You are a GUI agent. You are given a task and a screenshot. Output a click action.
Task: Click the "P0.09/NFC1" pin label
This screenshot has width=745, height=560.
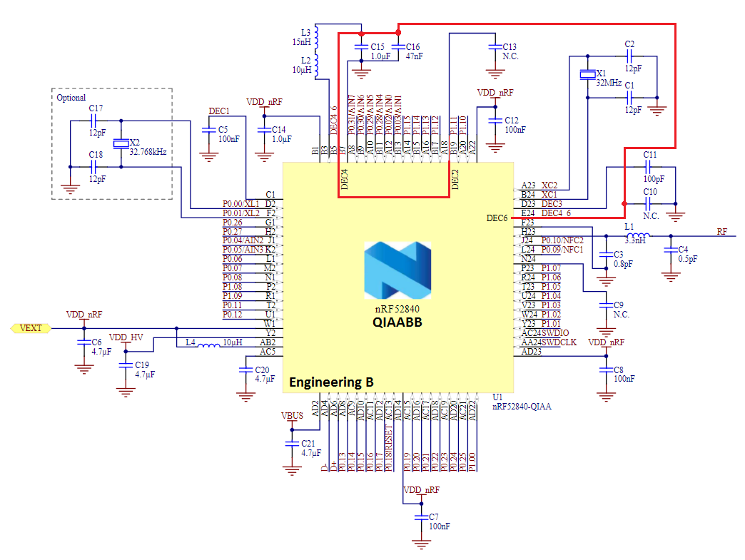pos(562,250)
